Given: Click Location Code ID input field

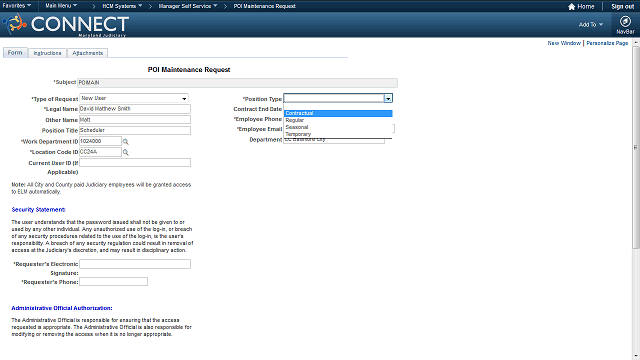Looking at the screenshot, I should (100, 152).
